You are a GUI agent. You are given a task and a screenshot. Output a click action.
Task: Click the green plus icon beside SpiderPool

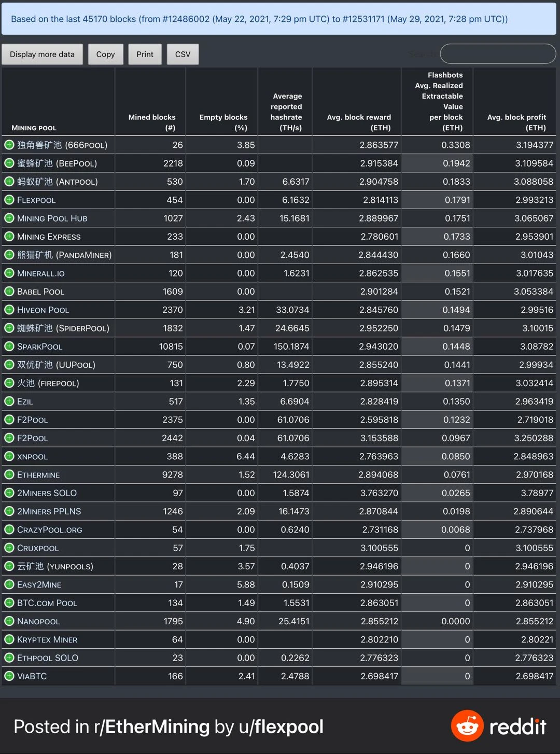click(9, 328)
